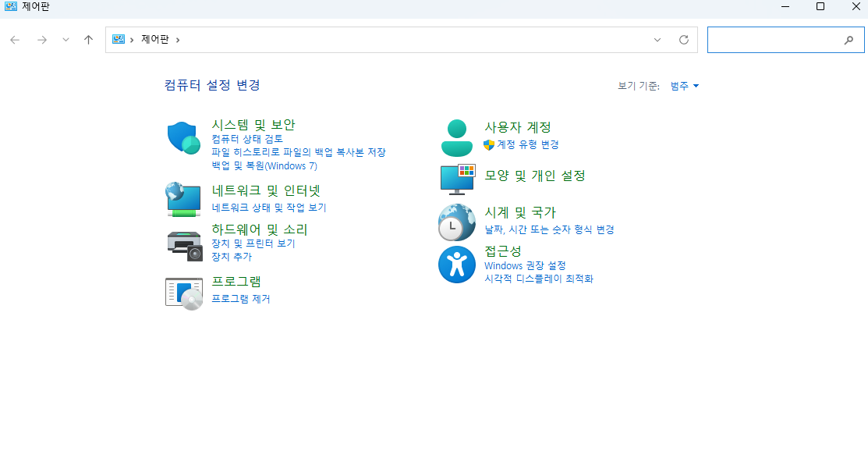This screenshot has height=469, width=868.
Task: Open the 모양 및 개인 설정 monitor icon
Action: pyautogui.click(x=458, y=179)
